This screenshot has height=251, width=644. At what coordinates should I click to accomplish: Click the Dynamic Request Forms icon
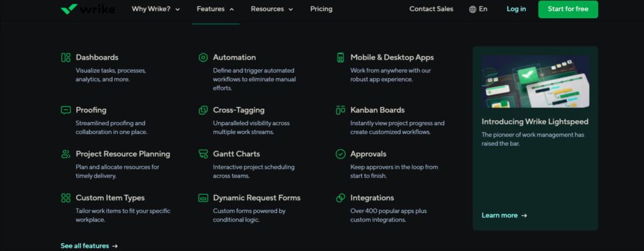click(203, 198)
